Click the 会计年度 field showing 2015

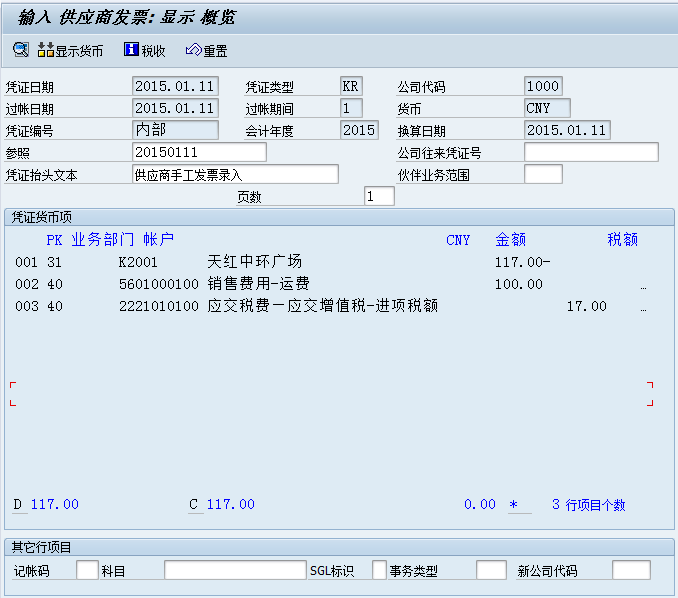[x=359, y=130]
